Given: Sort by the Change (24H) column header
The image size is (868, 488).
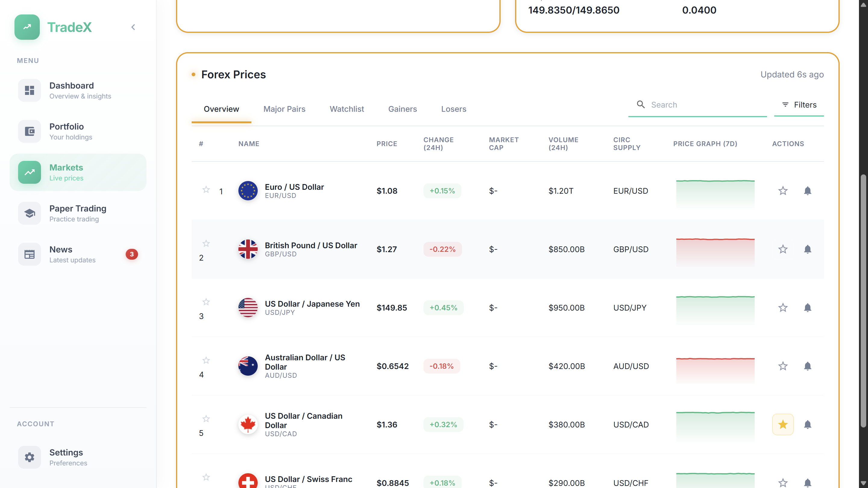Looking at the screenshot, I should pos(438,143).
